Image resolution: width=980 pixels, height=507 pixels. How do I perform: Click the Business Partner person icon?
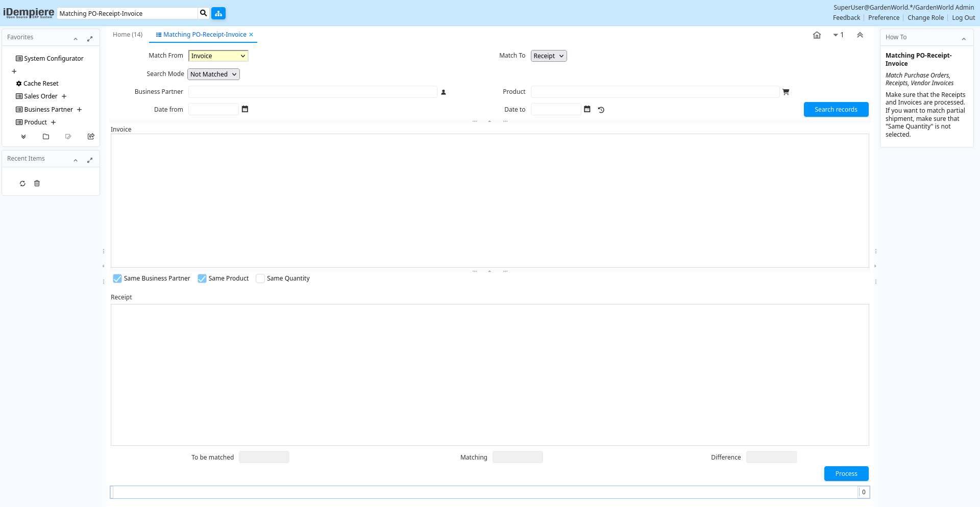tap(444, 92)
